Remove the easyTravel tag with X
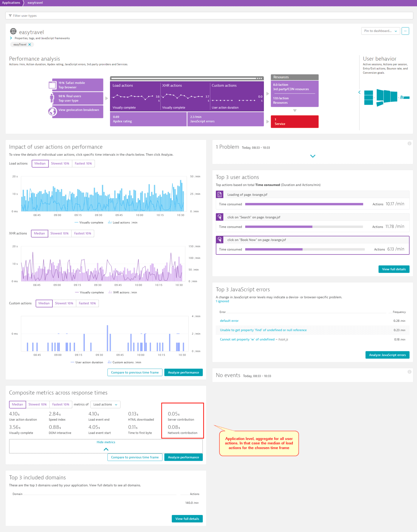 [29, 45]
